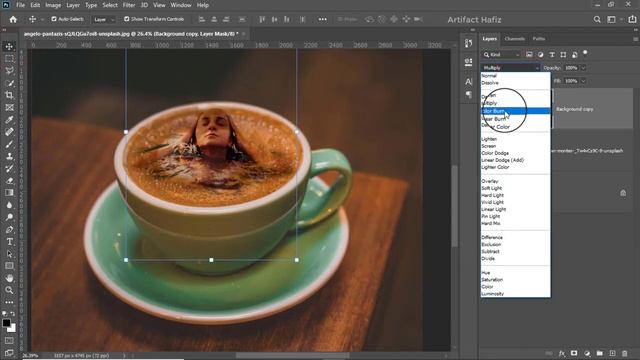640x360 pixels.
Task: Select the Lasso tool
Action: (9, 71)
